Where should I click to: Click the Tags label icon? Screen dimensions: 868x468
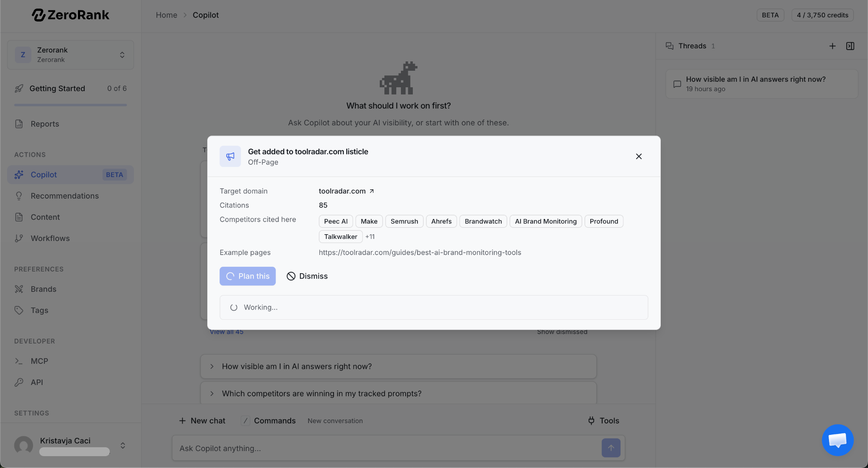[19, 310]
